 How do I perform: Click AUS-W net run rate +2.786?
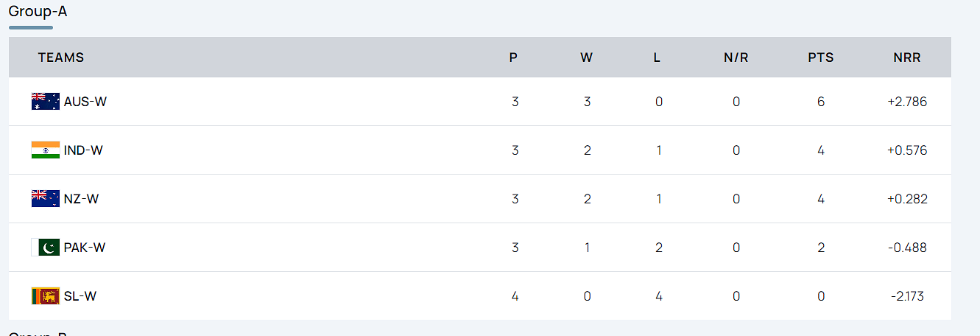[x=907, y=102]
